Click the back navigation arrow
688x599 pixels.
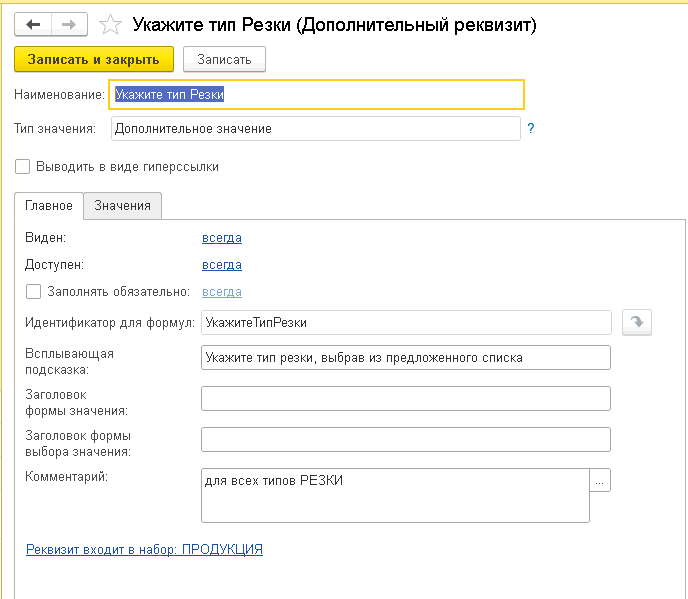(34, 25)
